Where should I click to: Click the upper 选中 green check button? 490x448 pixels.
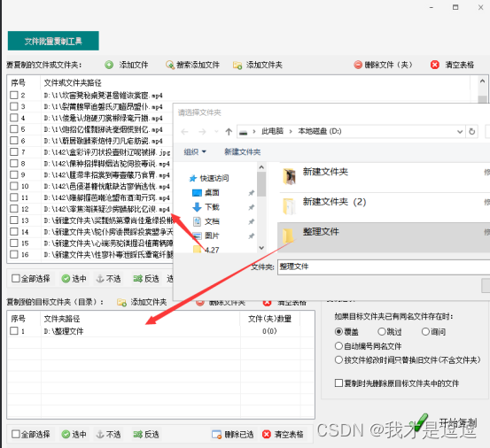click(x=74, y=279)
